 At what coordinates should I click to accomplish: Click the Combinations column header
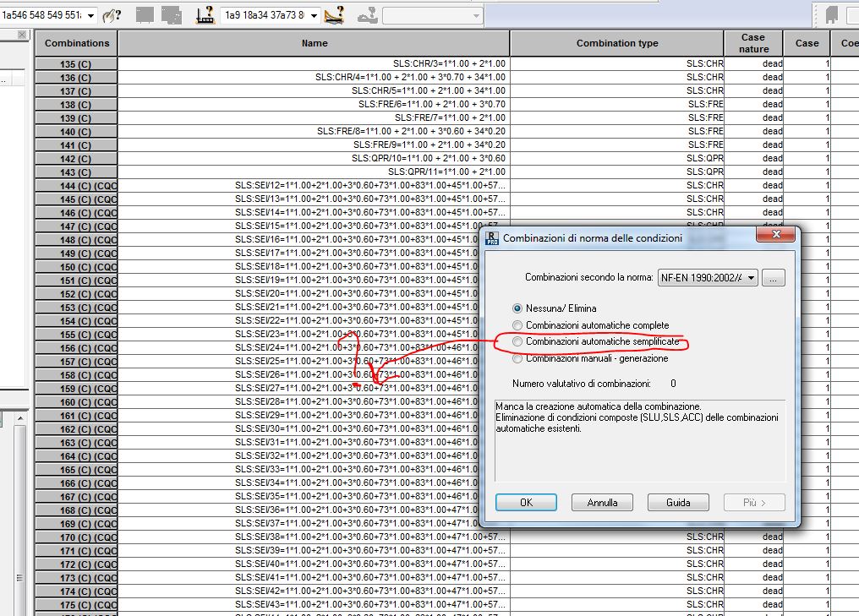(77, 43)
